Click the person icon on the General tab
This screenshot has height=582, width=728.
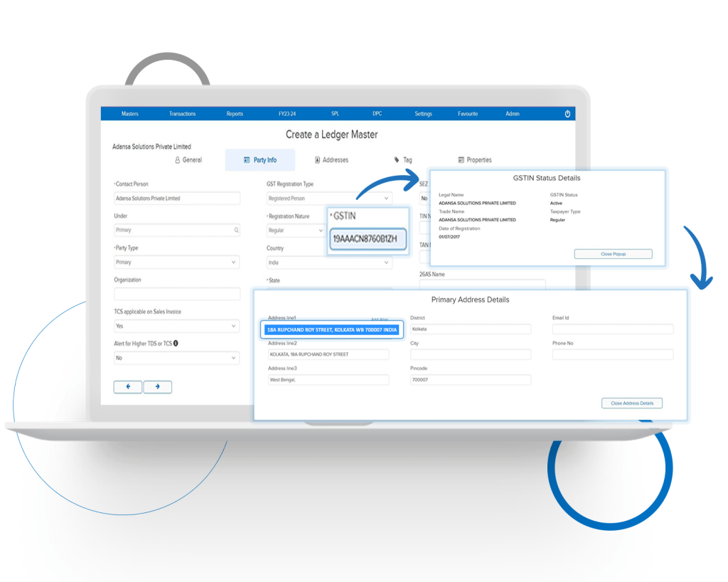pyautogui.click(x=176, y=159)
